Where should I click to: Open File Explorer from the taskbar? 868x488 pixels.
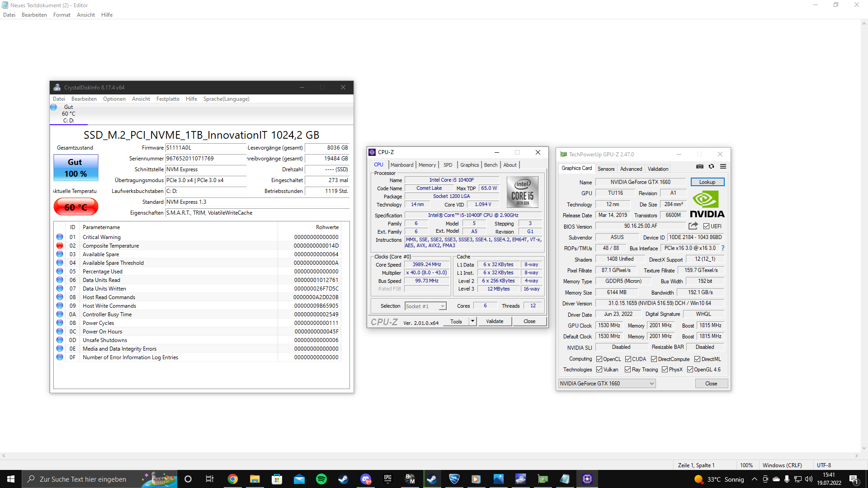point(255,479)
